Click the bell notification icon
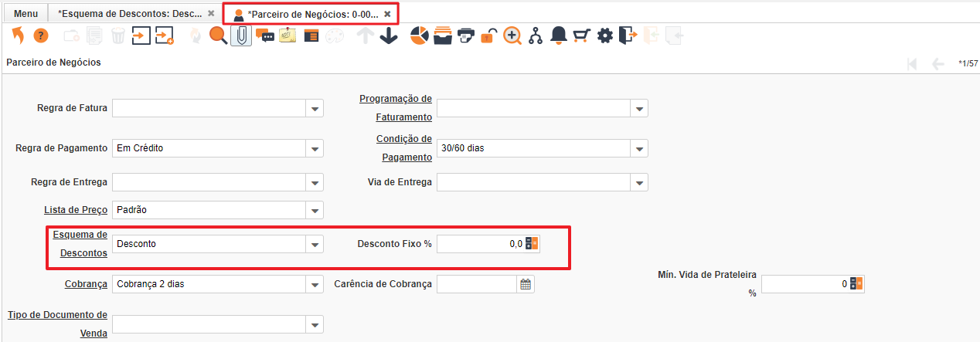980x342 pixels. tap(559, 36)
